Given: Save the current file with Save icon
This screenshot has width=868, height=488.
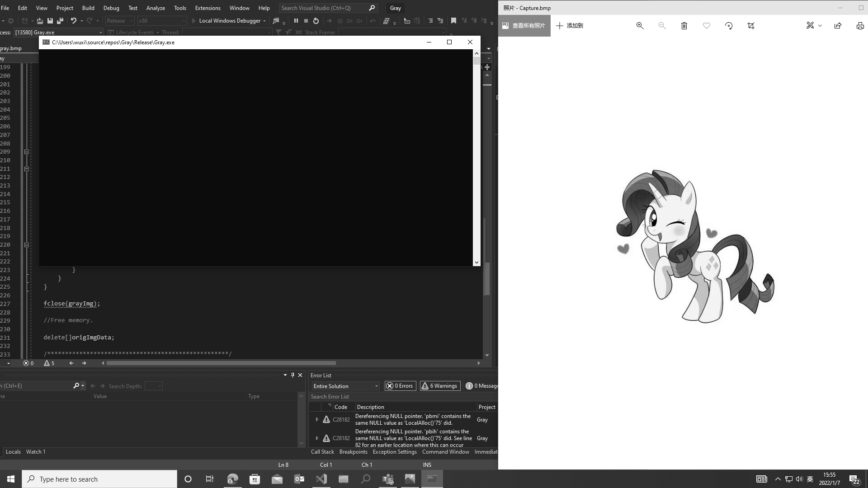Looking at the screenshot, I should [x=50, y=21].
